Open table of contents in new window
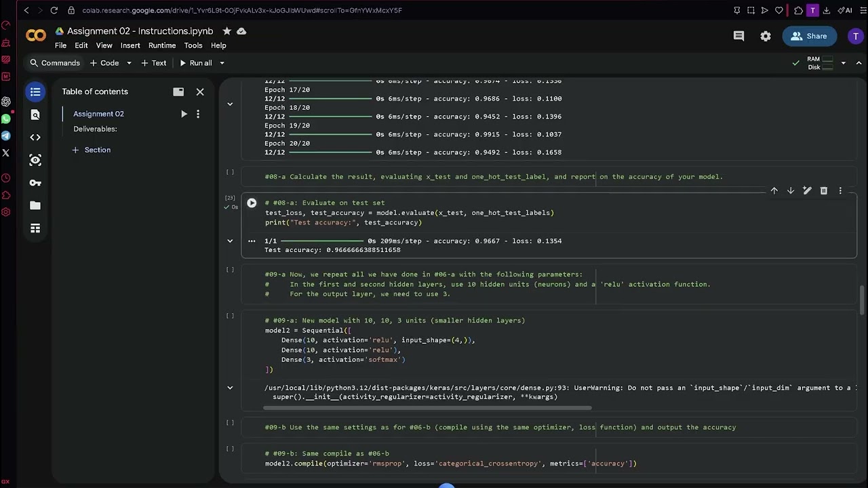Viewport: 868px width, 488px height. (178, 91)
